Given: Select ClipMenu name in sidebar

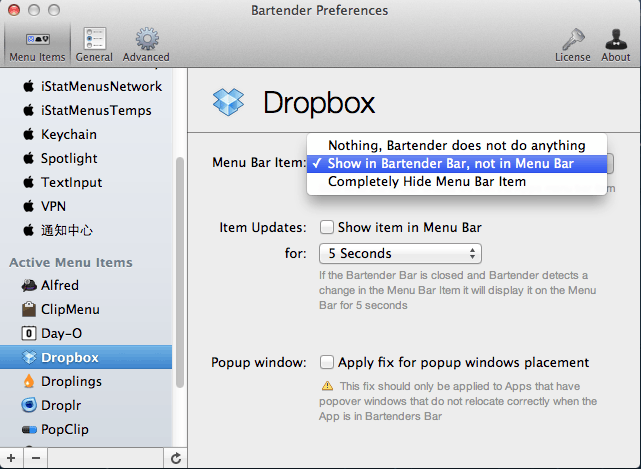Looking at the screenshot, I should [x=70, y=310].
